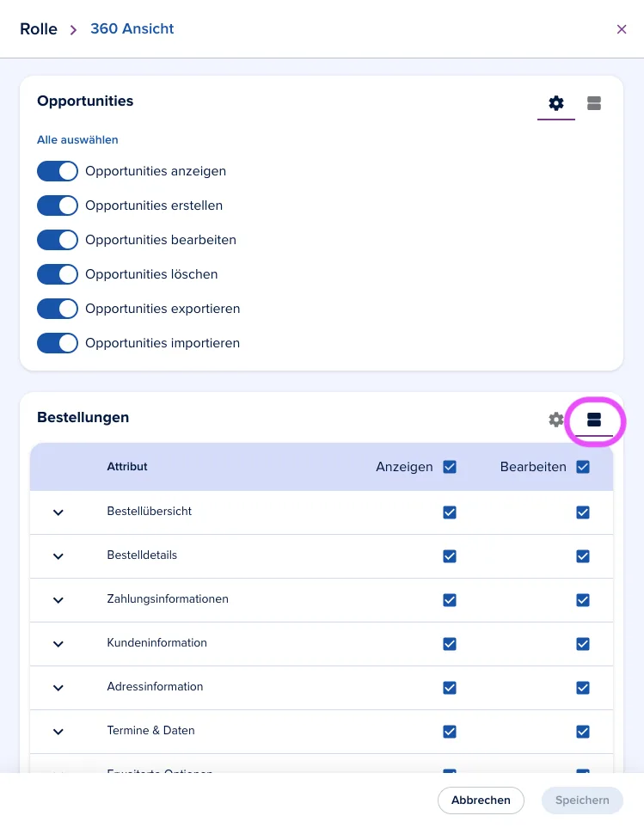The height and width of the screenshot is (828, 644).
Task: Toggle off Opportunities anzeigen switch
Action: pos(58,171)
